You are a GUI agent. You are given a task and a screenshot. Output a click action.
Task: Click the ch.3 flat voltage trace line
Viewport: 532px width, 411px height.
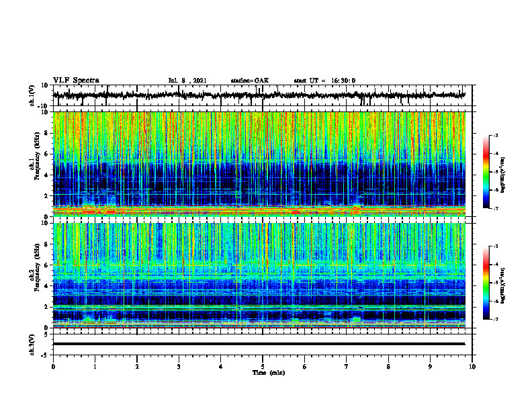[x=259, y=344]
